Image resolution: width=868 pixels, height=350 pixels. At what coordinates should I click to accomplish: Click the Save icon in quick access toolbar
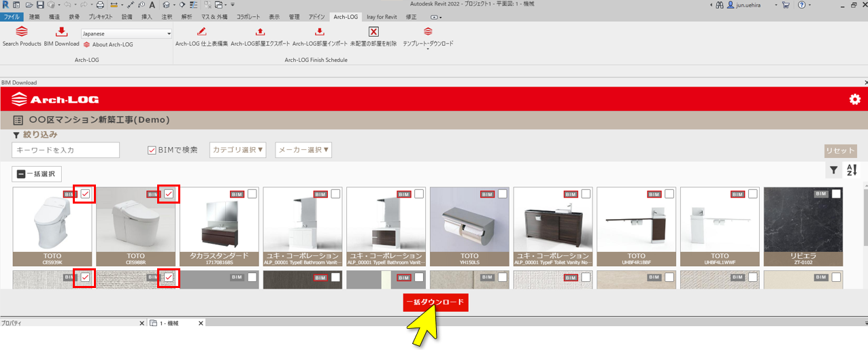[40, 5]
